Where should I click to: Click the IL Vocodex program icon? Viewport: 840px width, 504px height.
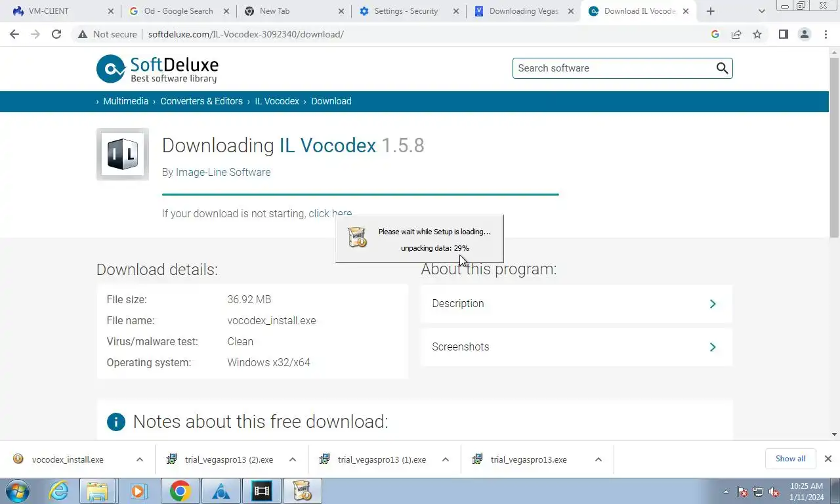tap(123, 154)
